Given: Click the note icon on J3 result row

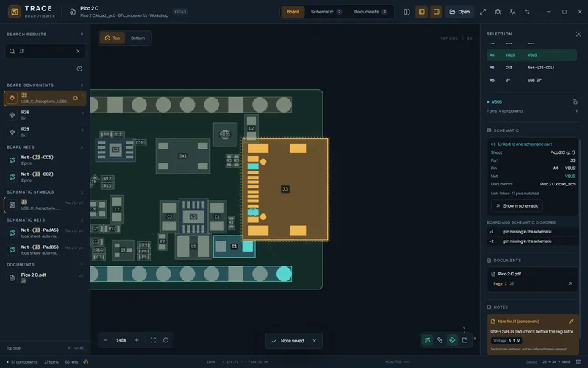Looking at the screenshot, I should point(76,99).
